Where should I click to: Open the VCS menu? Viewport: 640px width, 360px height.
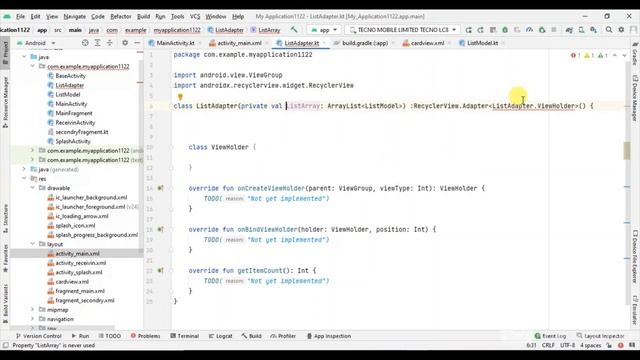click(195, 16)
